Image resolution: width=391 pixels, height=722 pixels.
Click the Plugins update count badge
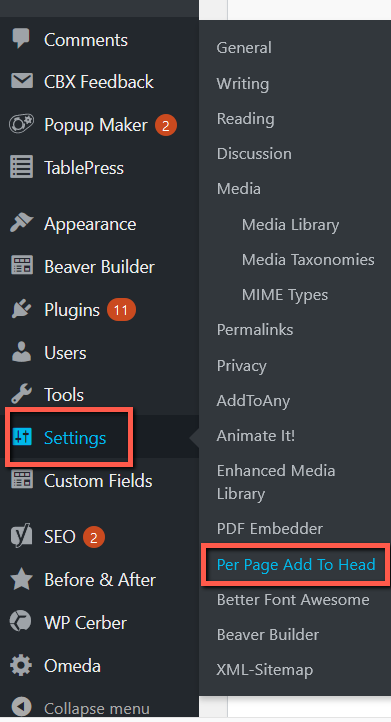(121, 309)
